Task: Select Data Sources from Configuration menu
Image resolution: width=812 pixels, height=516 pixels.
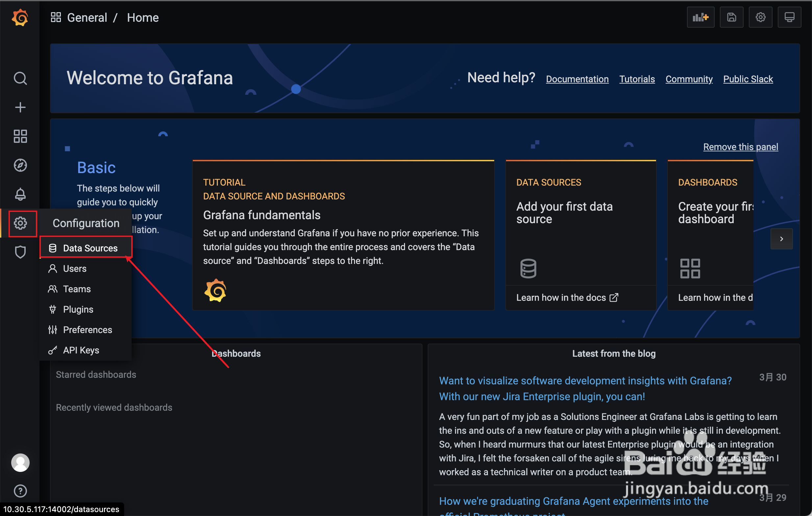Action: click(x=86, y=248)
